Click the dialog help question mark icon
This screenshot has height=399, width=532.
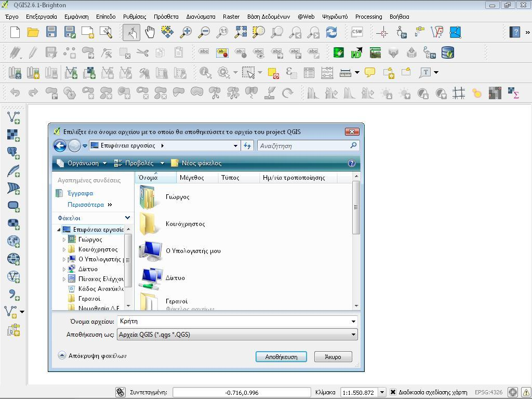point(352,163)
